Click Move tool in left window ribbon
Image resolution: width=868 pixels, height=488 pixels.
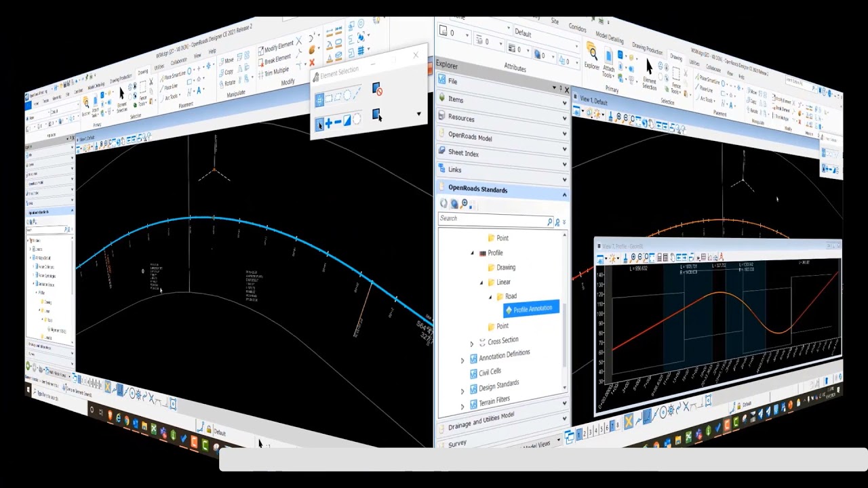tap(226, 61)
